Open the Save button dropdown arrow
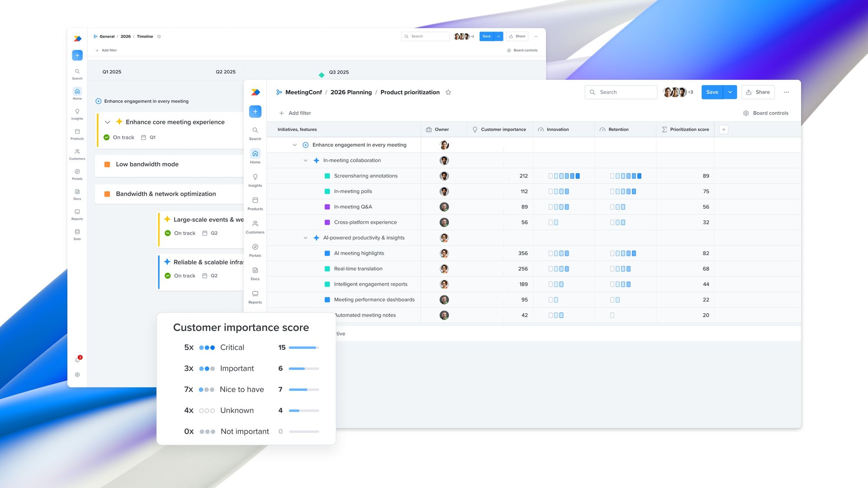Viewport: 868px width, 488px height. [730, 92]
